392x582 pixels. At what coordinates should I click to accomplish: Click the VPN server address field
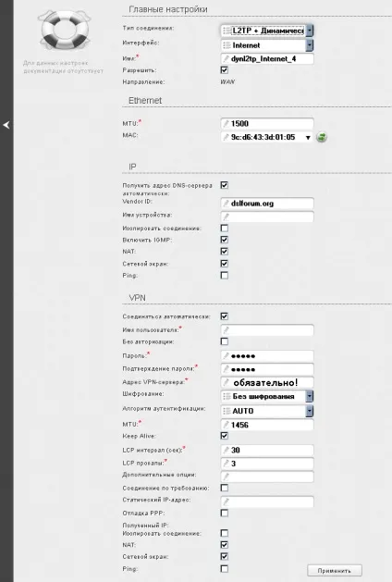click(x=267, y=382)
